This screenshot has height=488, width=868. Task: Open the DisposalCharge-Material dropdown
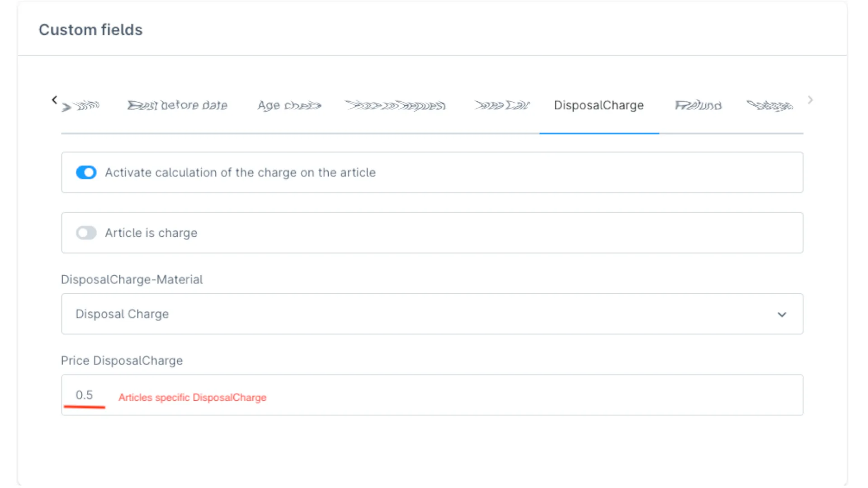tap(432, 314)
